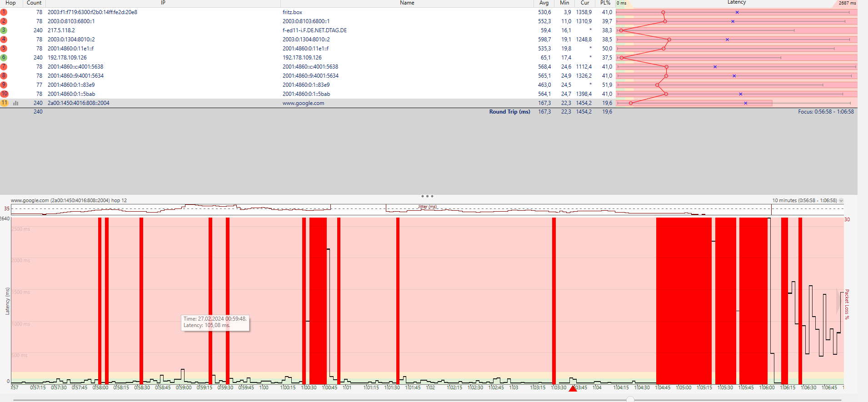This screenshot has width=868, height=402.
Task: Click the red hop 9 circle icon
Action: [x=4, y=85]
